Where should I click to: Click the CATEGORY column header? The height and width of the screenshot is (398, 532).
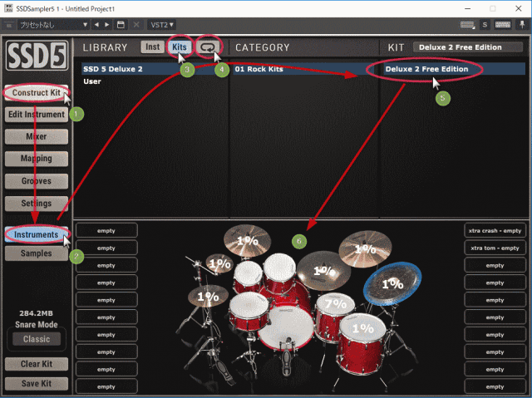point(263,47)
